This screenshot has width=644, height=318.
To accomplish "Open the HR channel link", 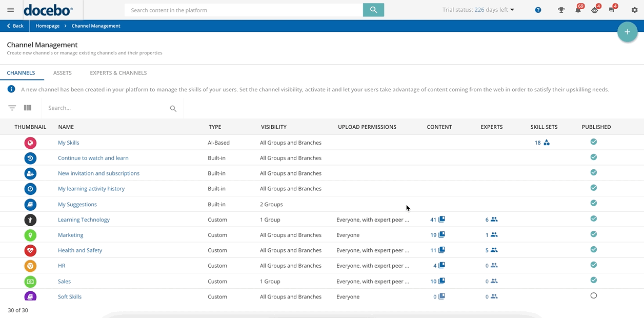I will (x=62, y=266).
